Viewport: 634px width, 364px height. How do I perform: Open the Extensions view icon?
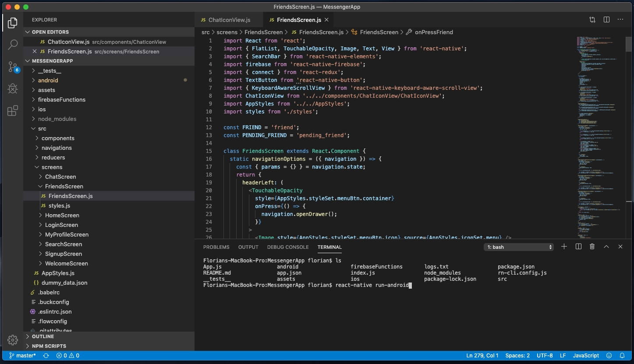tap(13, 111)
